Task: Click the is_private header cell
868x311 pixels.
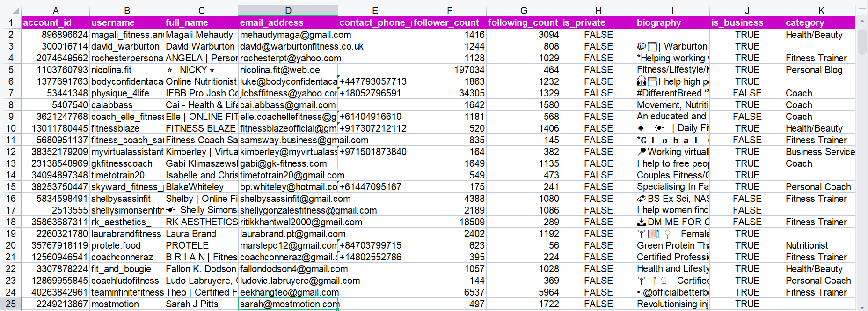Action: pyautogui.click(x=598, y=22)
